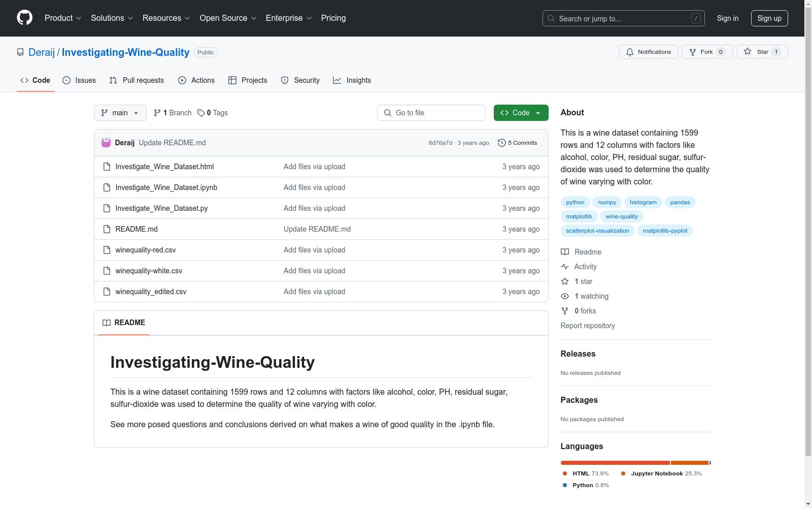Click the GitHub logo icon

coord(24,18)
